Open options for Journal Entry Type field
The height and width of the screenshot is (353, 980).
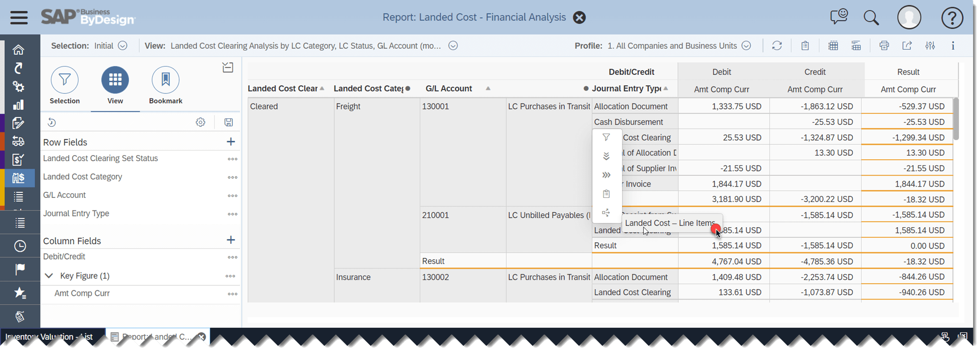pyautogui.click(x=232, y=214)
